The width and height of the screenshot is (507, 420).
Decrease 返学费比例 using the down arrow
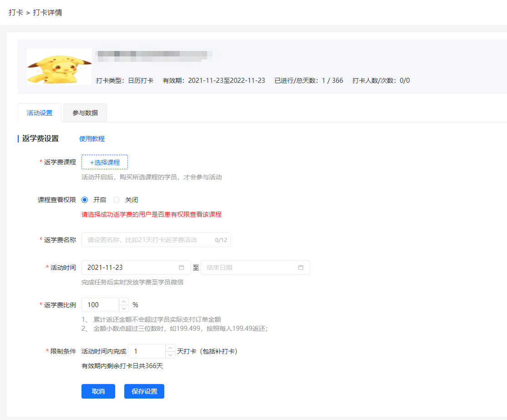point(123,308)
